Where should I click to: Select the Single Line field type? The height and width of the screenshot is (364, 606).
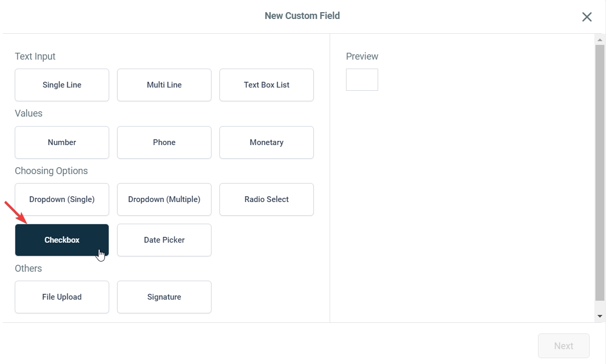pos(62,85)
